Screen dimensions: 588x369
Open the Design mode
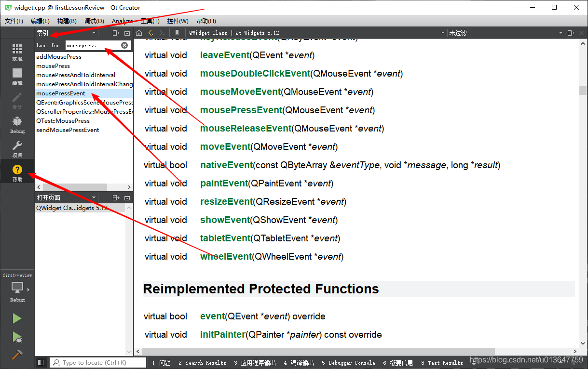click(17, 100)
